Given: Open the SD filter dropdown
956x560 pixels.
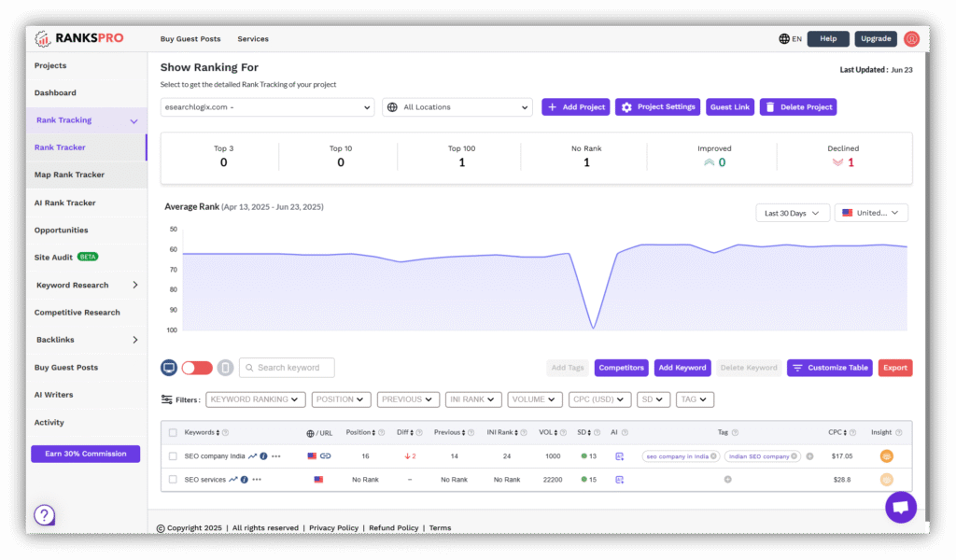Looking at the screenshot, I should click(653, 399).
